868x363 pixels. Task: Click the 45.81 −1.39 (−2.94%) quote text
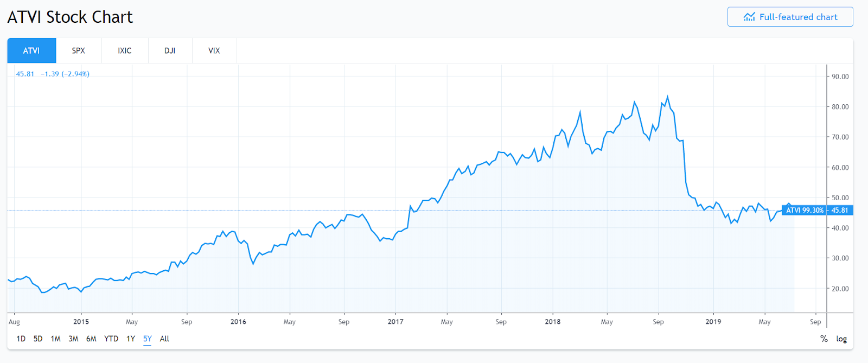tap(53, 74)
